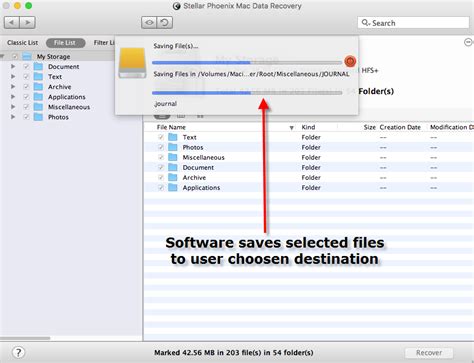Toggle the Photos checkbox in sidebar tree
Image resolution: width=474 pixels, height=363 pixels.
click(x=26, y=117)
